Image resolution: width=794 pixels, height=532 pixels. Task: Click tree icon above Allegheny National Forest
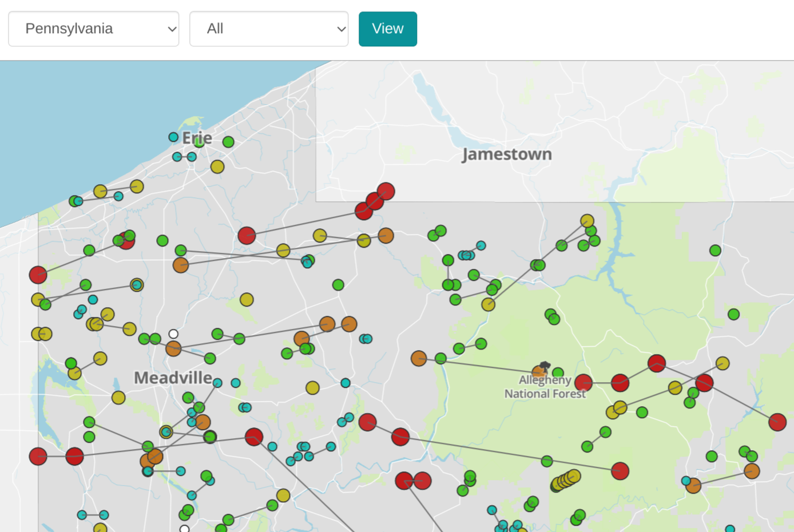click(545, 366)
